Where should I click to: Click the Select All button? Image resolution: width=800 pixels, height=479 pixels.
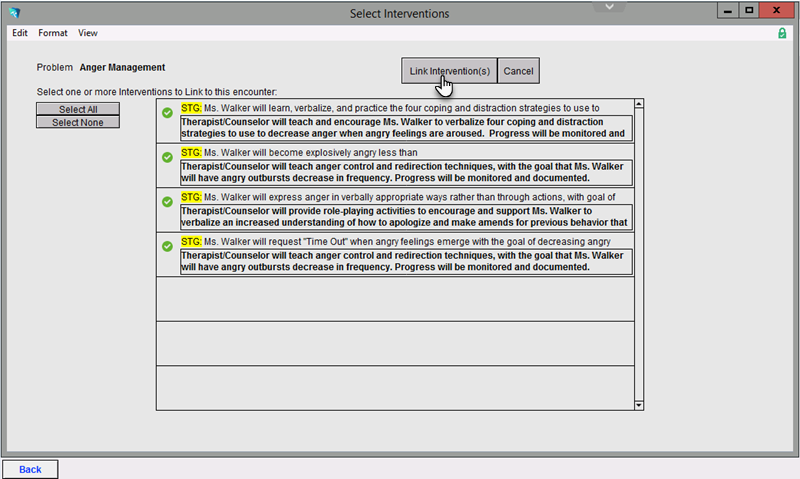click(78, 109)
